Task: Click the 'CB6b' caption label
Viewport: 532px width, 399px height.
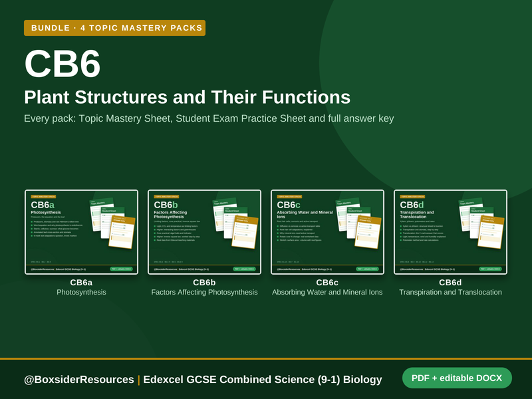Action: pos(204,282)
